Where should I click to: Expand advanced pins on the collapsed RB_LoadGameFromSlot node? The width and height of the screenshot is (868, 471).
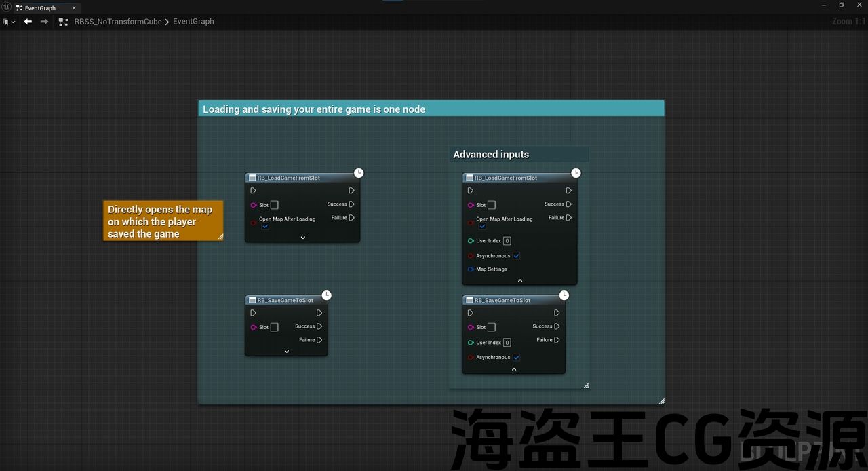[302, 238]
